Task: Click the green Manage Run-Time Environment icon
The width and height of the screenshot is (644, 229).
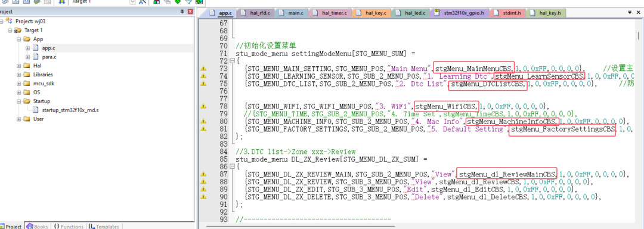Action: click(x=178, y=2)
